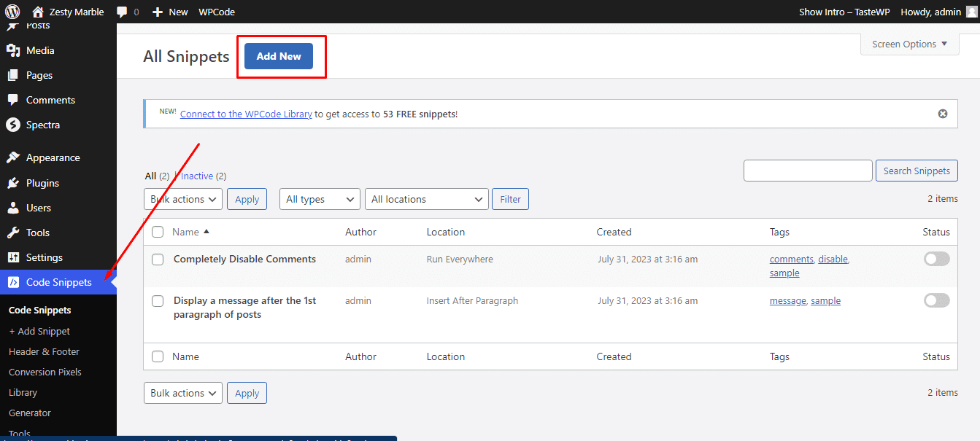Screen dimensions: 980x441
Task: Dismiss the WPCode Library notice
Action: click(943, 114)
